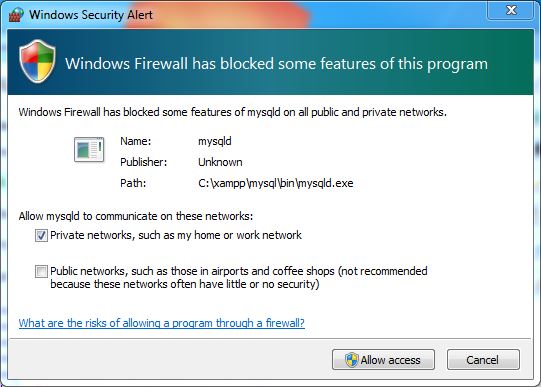Click the Public networks airports and coffee shops label
The image size is (541, 387).
(239, 277)
